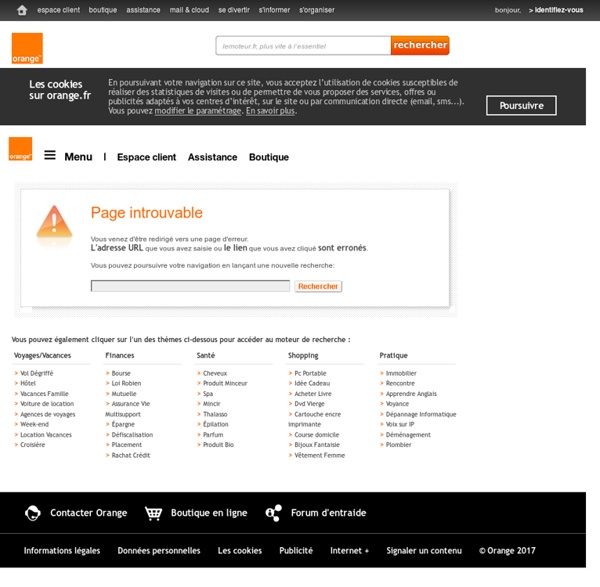The image size is (600, 587).
Task: Open Bijoux Fantaisie link
Action: (317, 445)
